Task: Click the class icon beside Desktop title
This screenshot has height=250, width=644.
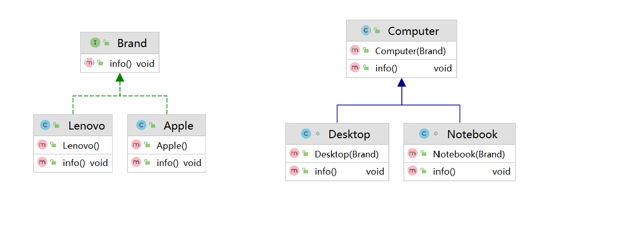Action: pyautogui.click(x=305, y=134)
